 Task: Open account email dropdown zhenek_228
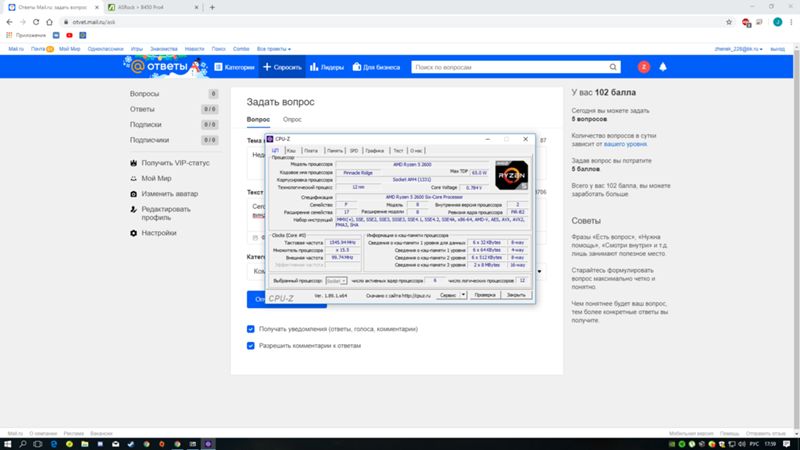coord(738,49)
